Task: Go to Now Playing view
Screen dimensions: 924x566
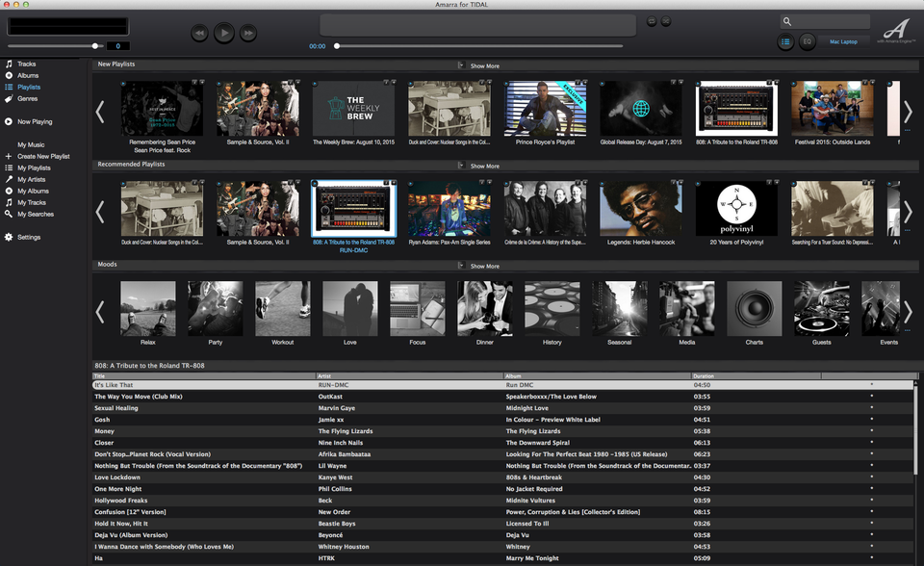Action: 34,122
